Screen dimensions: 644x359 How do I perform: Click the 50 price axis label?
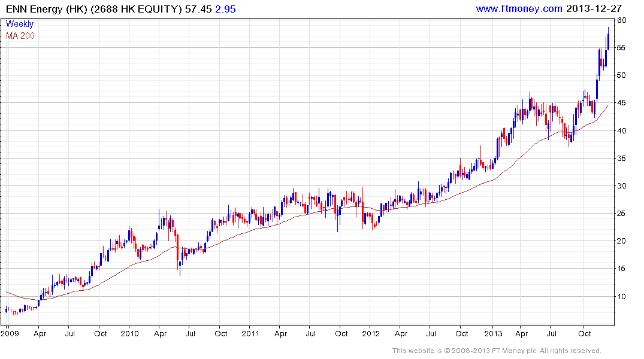pos(621,75)
